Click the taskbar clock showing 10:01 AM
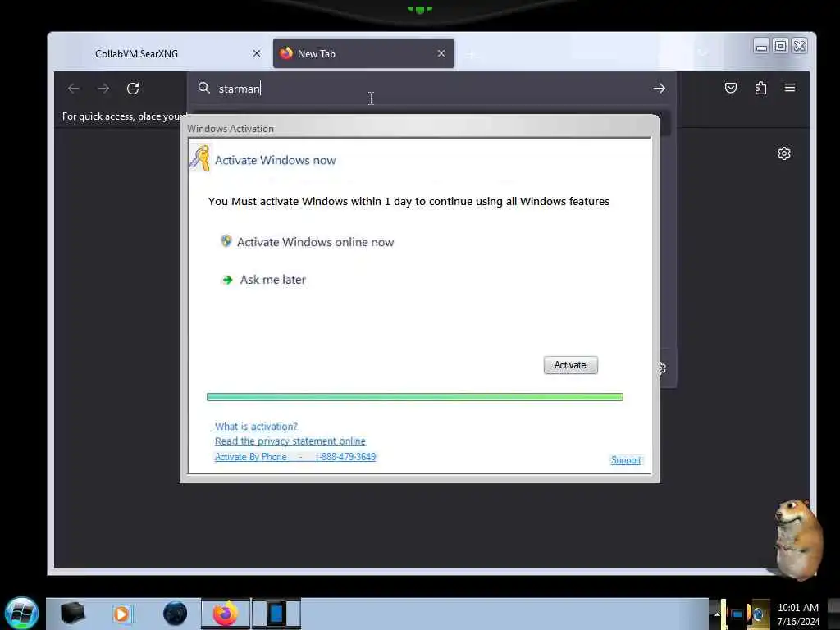The image size is (840, 630). point(798,614)
